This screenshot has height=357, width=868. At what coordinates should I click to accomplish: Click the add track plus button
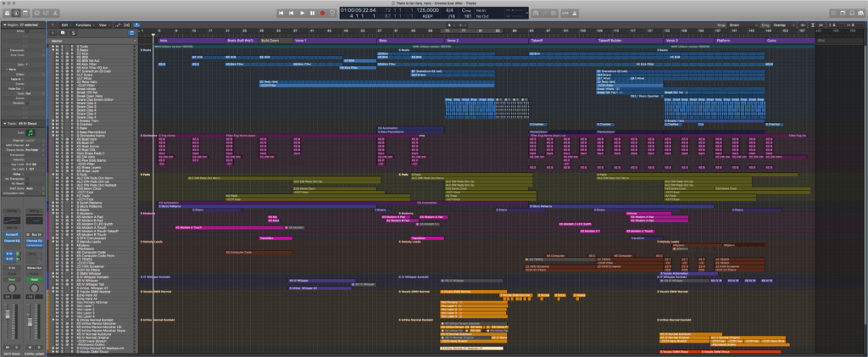pyautogui.click(x=53, y=33)
